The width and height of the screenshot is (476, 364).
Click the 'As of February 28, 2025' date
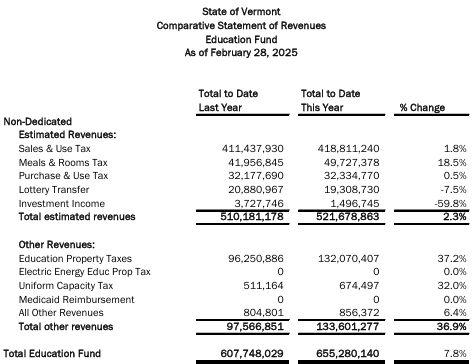241,53
